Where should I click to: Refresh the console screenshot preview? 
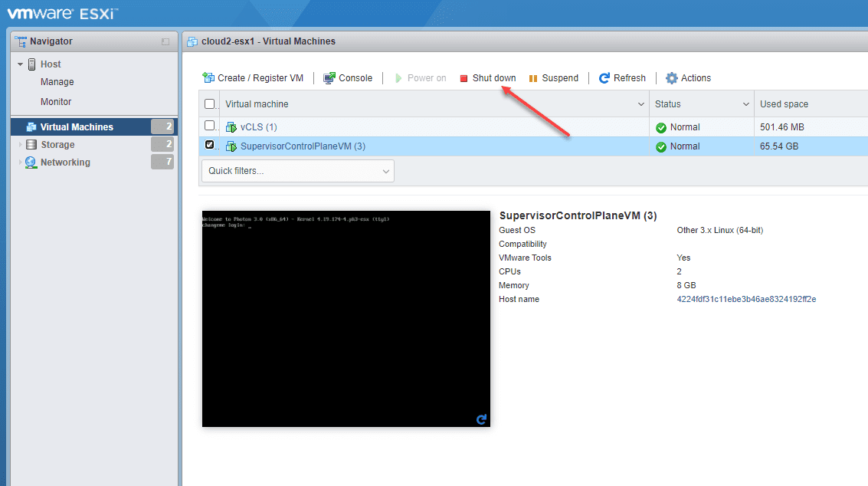481,419
